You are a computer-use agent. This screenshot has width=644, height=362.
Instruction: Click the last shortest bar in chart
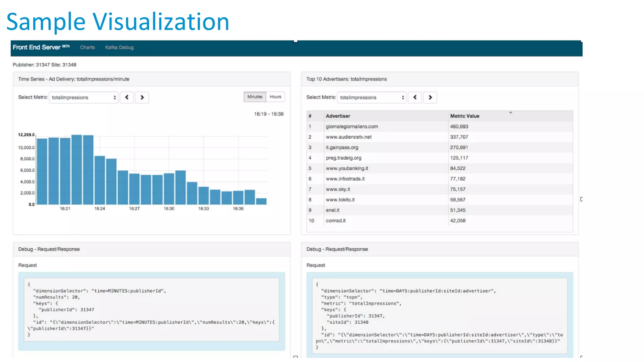[x=261, y=201]
